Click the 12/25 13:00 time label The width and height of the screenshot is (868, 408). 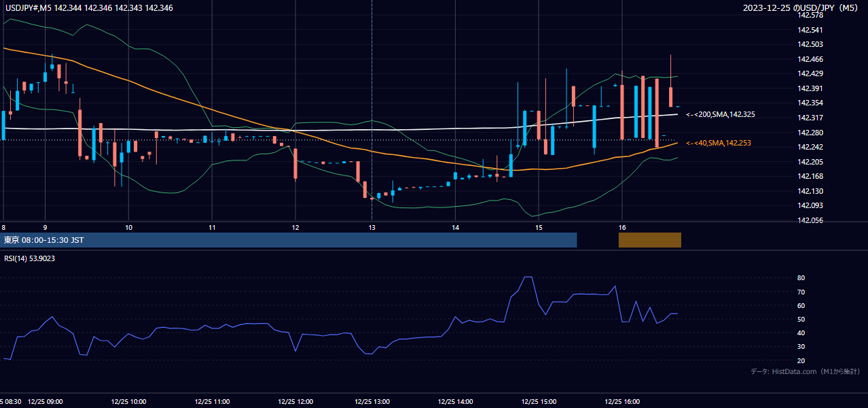tap(372, 402)
